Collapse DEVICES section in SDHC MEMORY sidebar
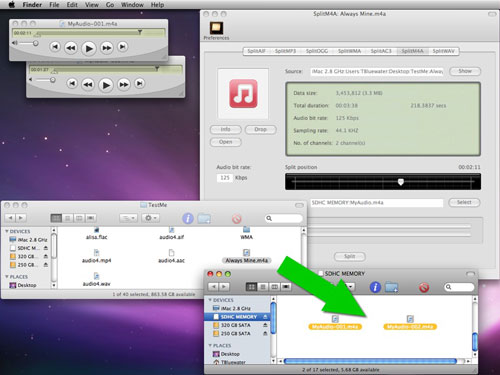Viewport: 500px width, 375px height. pyautogui.click(x=210, y=300)
